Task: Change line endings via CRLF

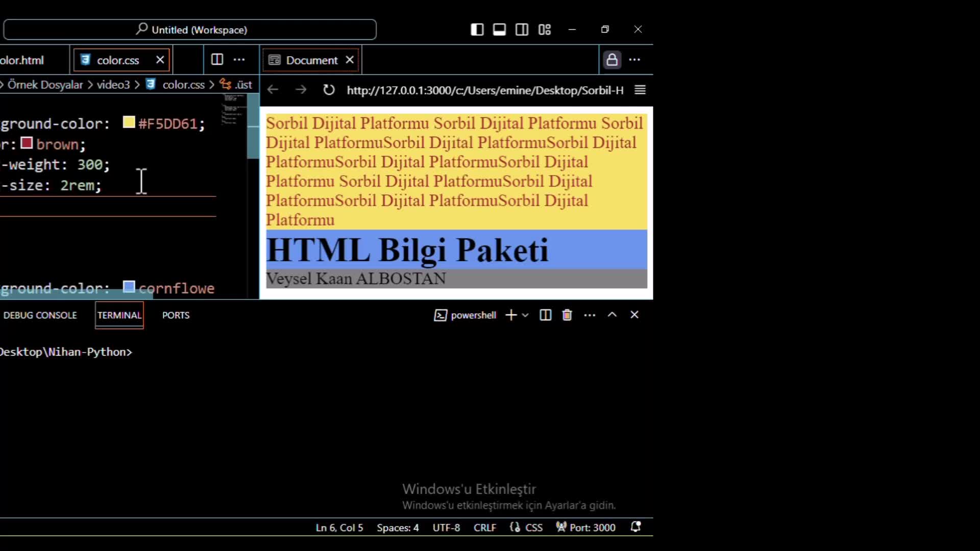Action: click(x=485, y=528)
